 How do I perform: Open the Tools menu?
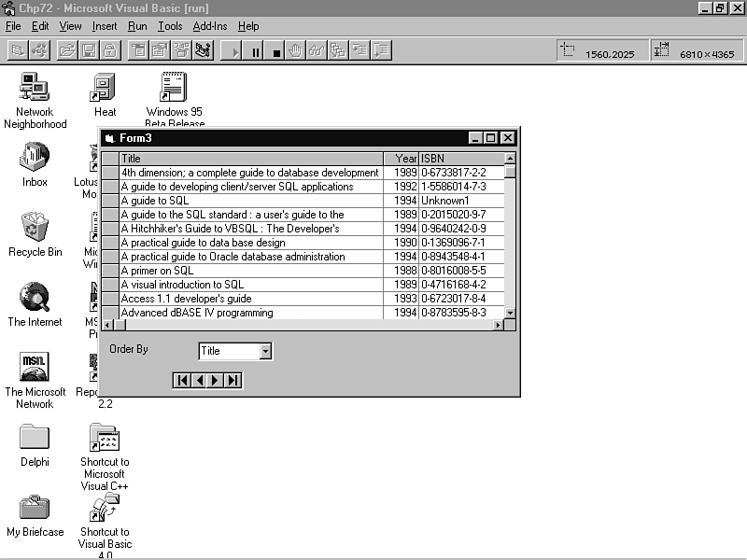[170, 26]
